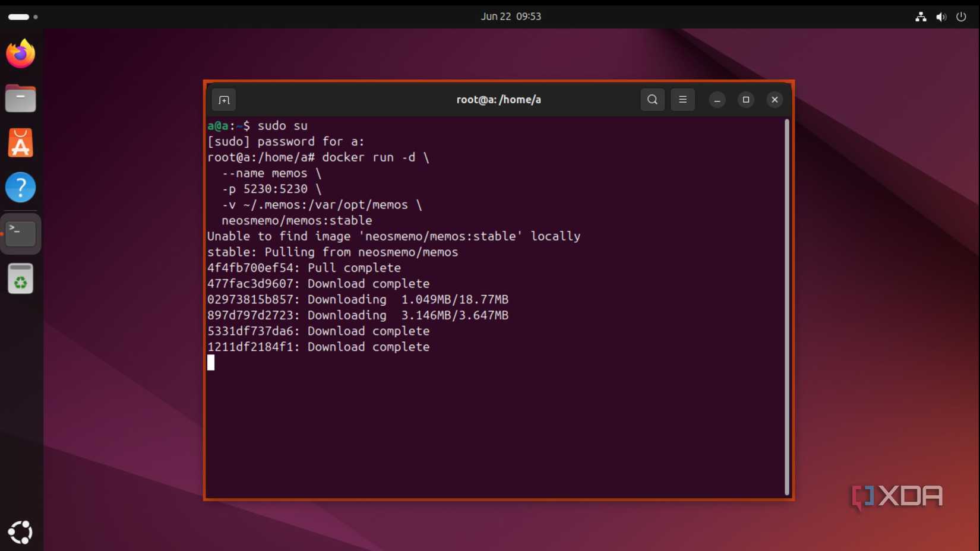Click '[sudo] password for a:' line

click(286, 141)
